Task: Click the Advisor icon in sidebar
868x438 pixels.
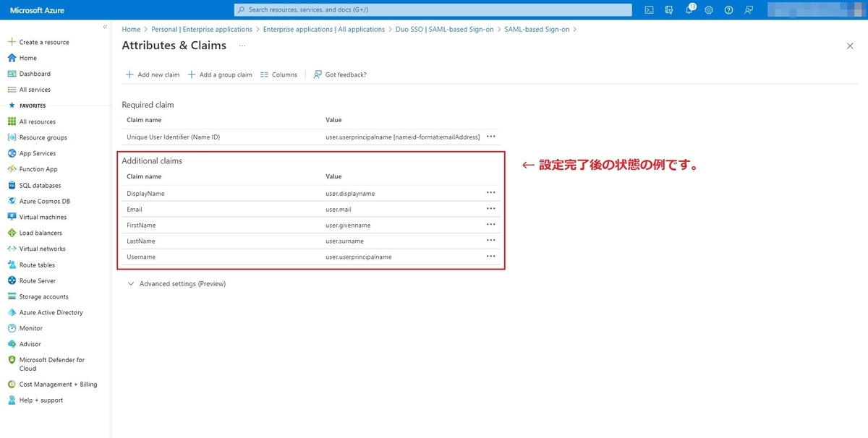Action: pos(12,344)
